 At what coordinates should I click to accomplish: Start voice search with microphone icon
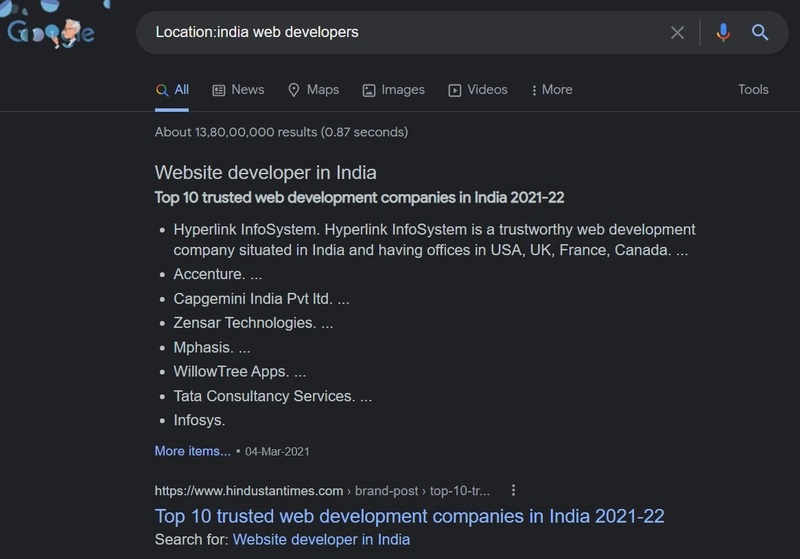pos(722,33)
